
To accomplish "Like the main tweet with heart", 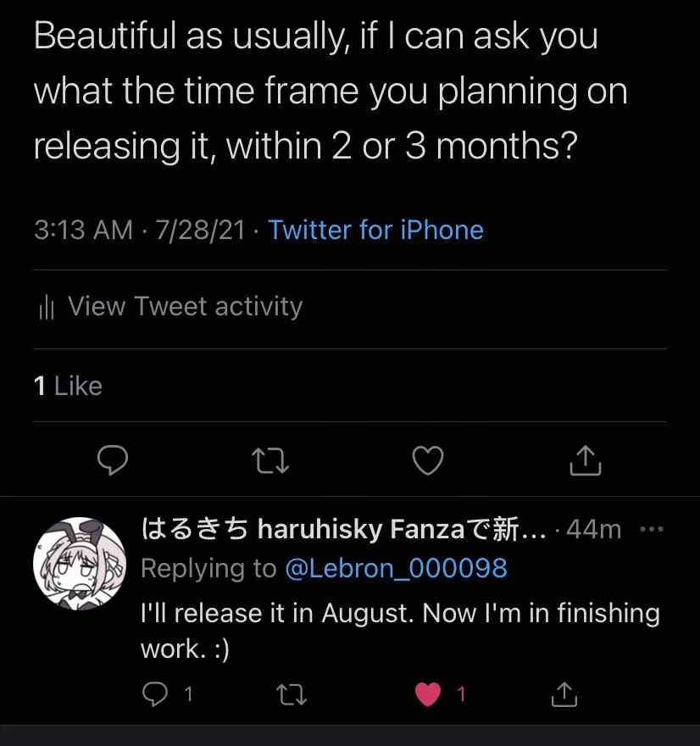I will 427,460.
